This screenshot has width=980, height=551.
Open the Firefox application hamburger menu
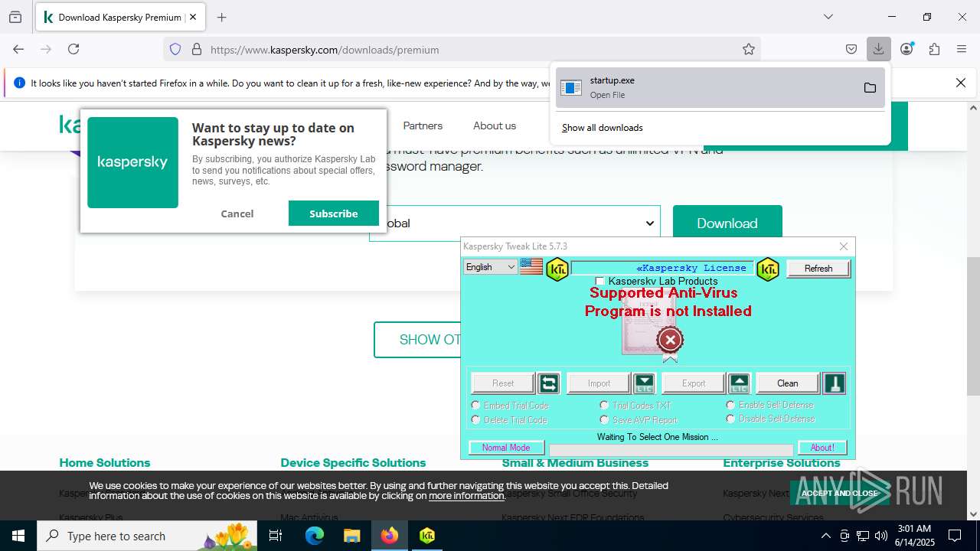click(x=962, y=49)
